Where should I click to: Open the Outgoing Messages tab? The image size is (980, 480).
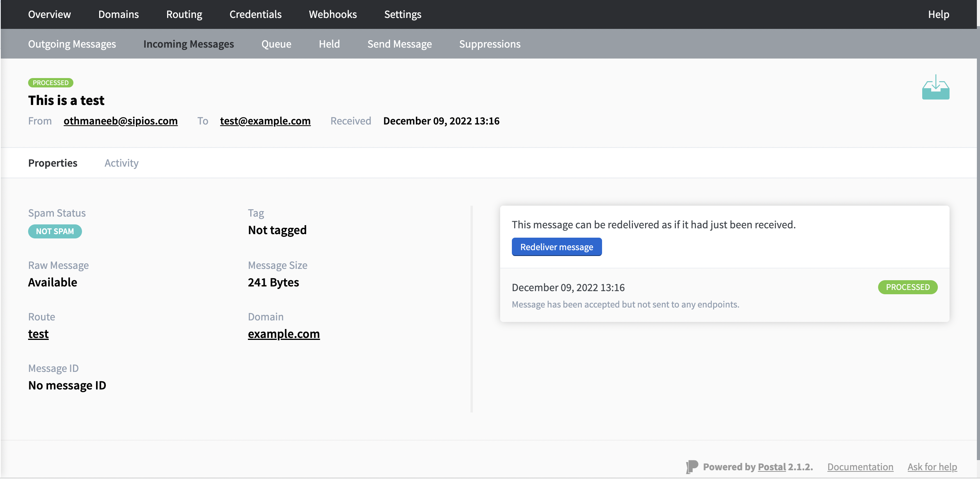pyautogui.click(x=72, y=44)
